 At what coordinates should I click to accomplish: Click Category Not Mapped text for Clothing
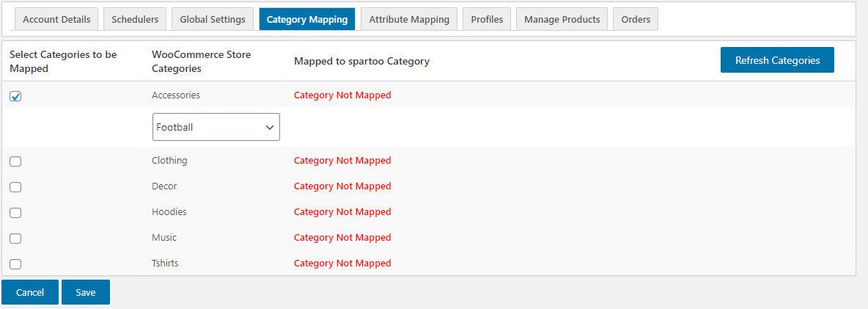tap(342, 161)
